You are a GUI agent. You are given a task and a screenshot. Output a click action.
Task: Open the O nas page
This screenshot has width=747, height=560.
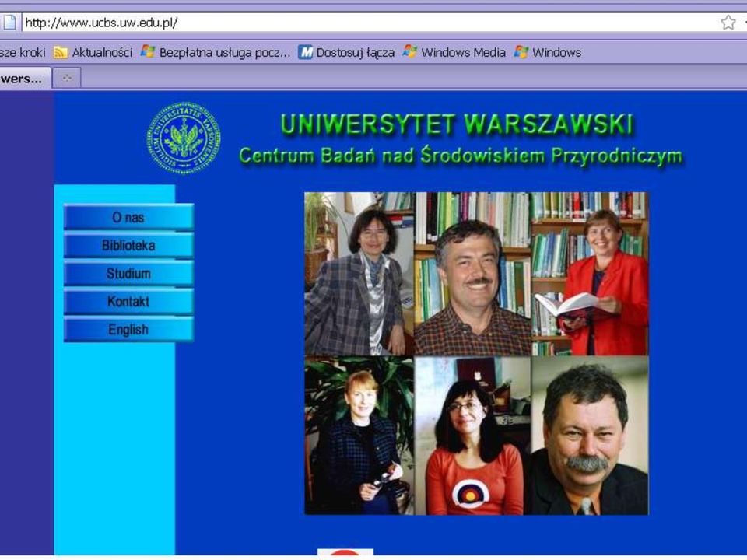point(128,218)
